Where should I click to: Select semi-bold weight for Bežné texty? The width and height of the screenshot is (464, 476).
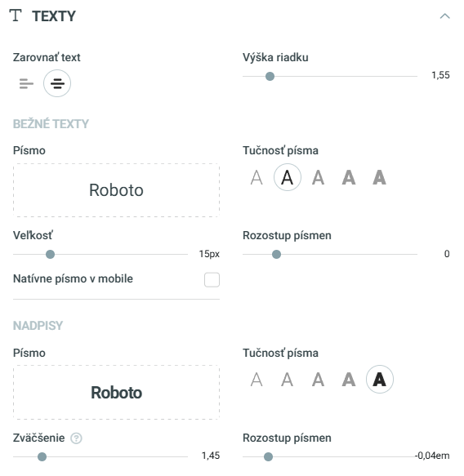[349, 177]
